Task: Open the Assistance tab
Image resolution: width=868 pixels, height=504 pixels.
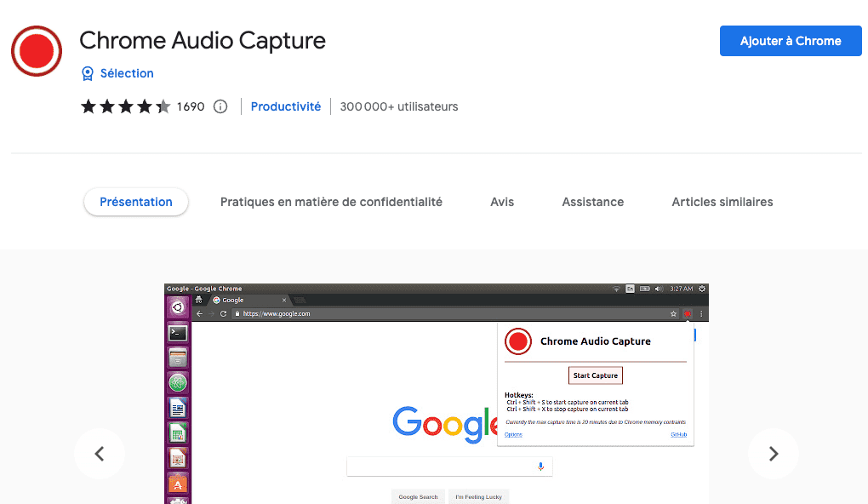Action: [x=593, y=202]
